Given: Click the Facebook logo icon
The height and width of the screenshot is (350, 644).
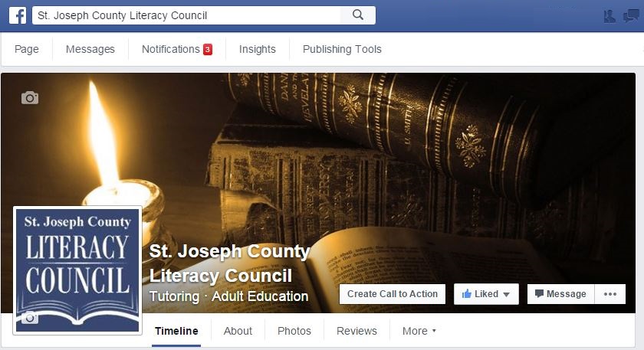Looking at the screenshot, I should 18,15.
